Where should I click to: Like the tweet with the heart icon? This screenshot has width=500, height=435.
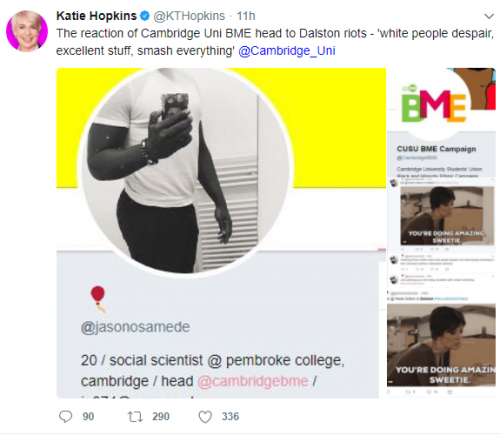click(x=205, y=417)
